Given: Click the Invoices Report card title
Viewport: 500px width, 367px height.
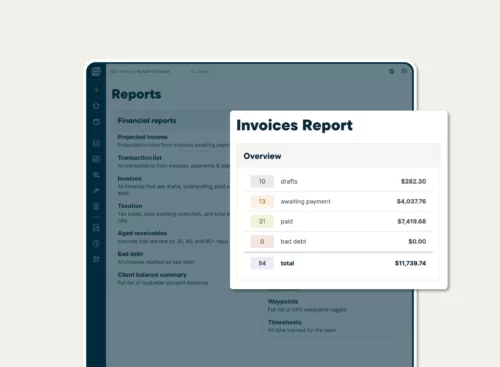Looking at the screenshot, I should (294, 125).
